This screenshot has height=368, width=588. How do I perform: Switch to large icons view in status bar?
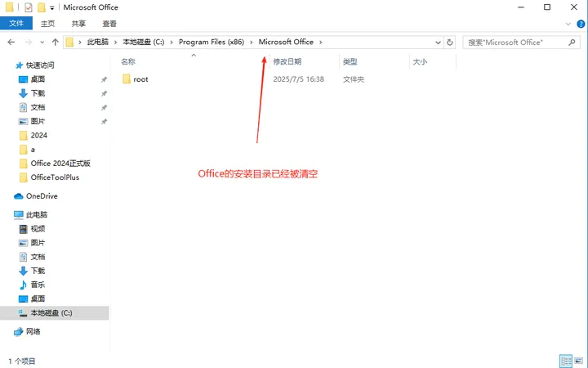click(x=579, y=361)
